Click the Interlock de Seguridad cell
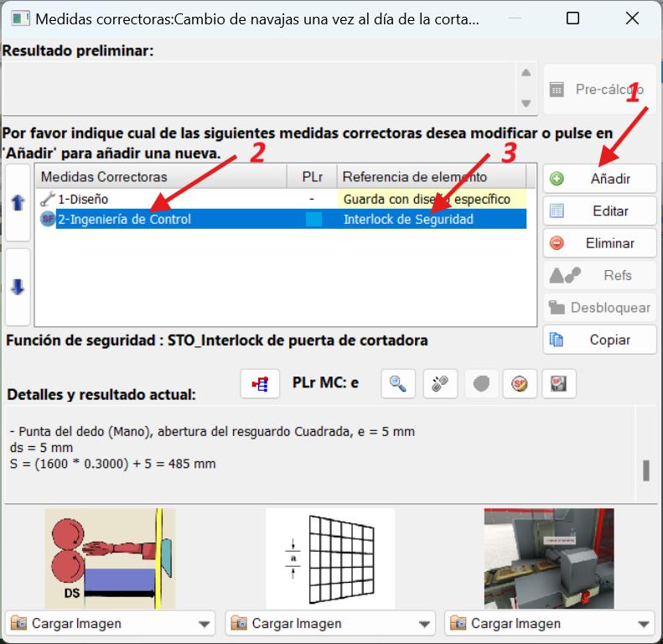 click(x=432, y=219)
